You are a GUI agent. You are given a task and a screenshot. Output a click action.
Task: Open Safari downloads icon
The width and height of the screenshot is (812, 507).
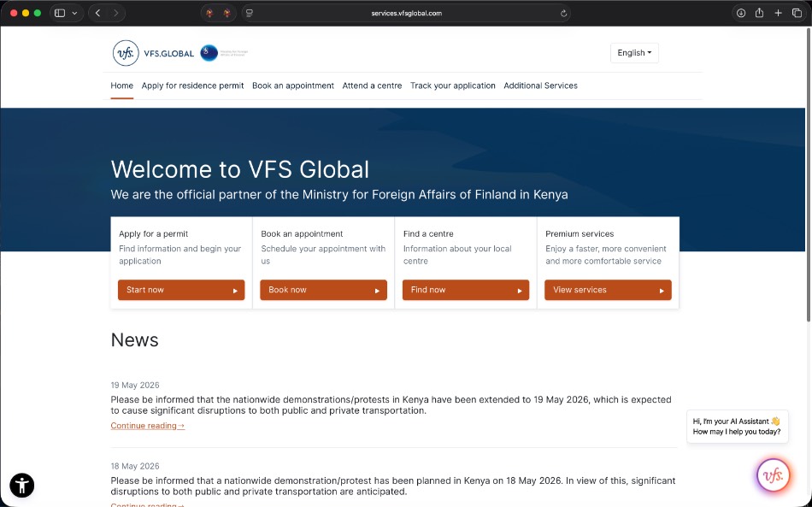coord(741,14)
